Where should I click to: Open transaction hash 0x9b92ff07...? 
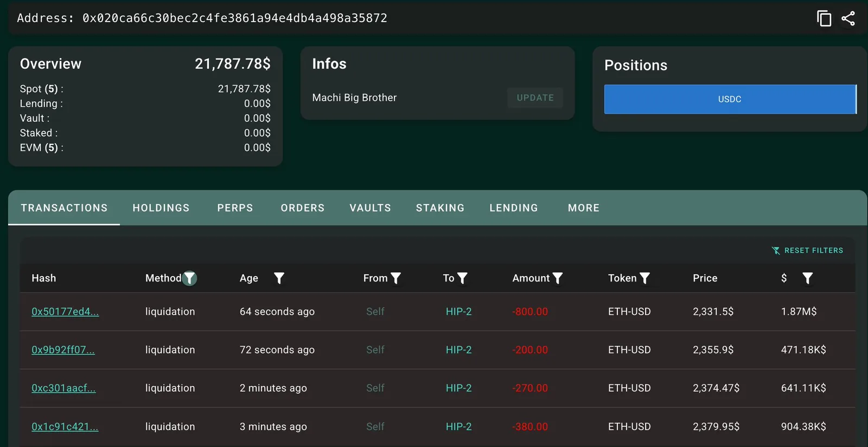(x=63, y=350)
